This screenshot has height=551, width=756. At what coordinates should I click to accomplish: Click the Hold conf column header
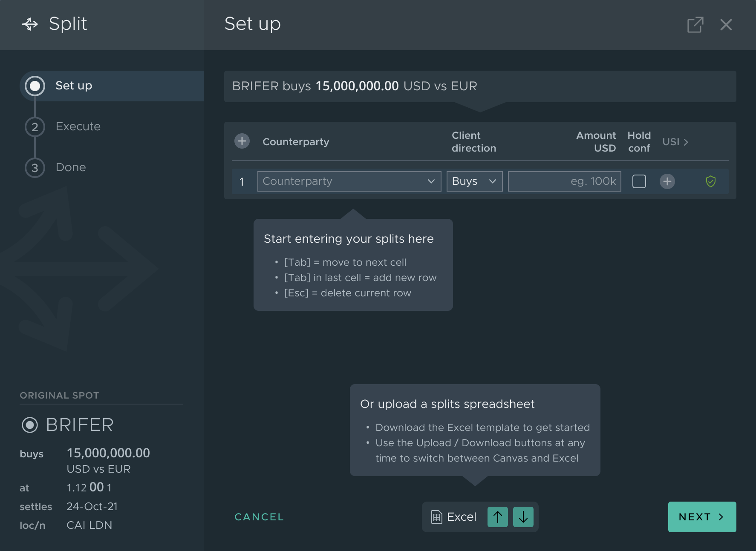[639, 142]
